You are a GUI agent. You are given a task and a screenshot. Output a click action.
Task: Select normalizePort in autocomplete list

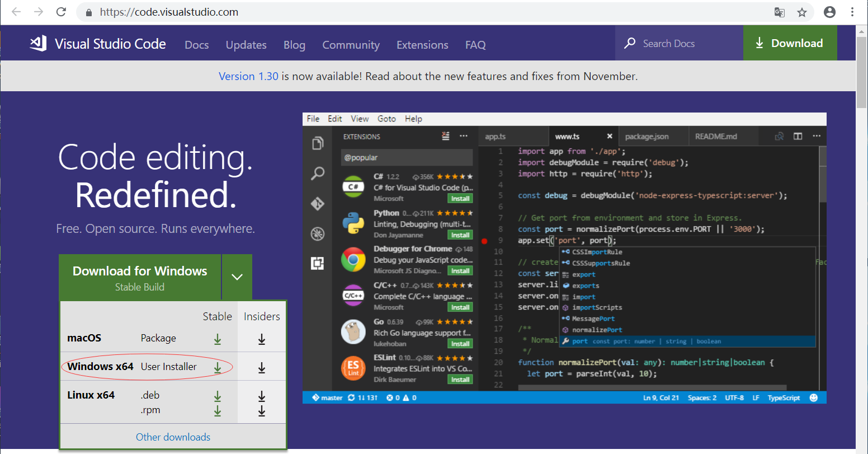(688, 330)
